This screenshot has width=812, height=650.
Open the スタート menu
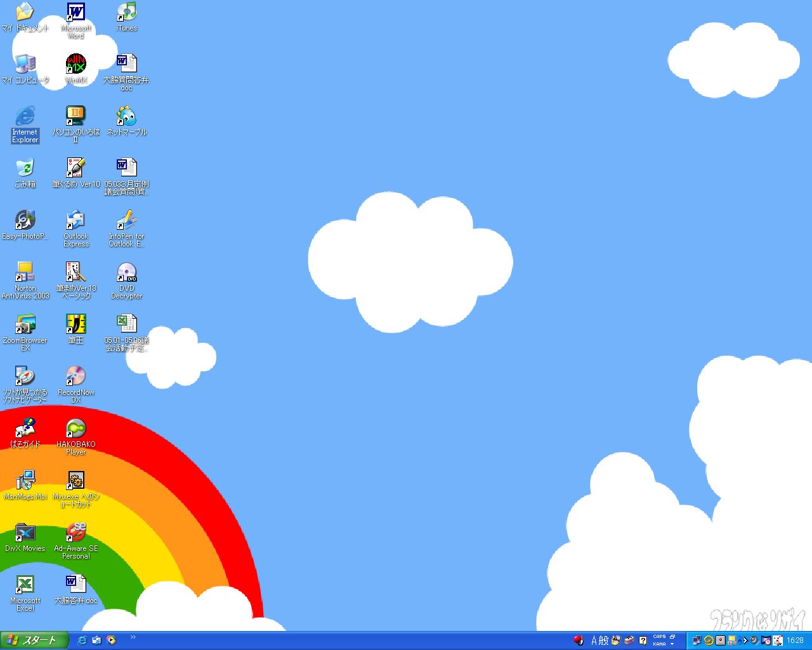[33, 640]
